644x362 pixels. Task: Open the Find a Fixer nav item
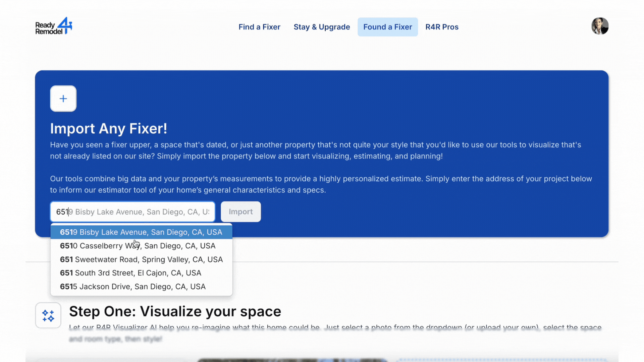(259, 27)
